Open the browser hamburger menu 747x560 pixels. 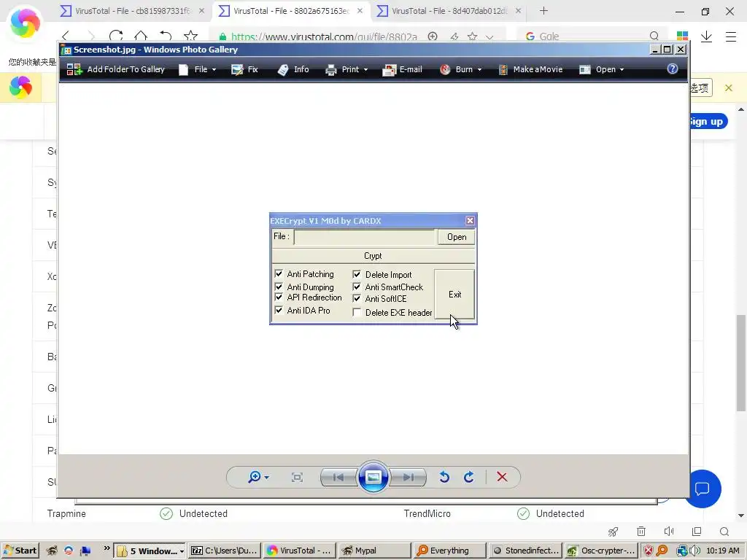tap(731, 36)
